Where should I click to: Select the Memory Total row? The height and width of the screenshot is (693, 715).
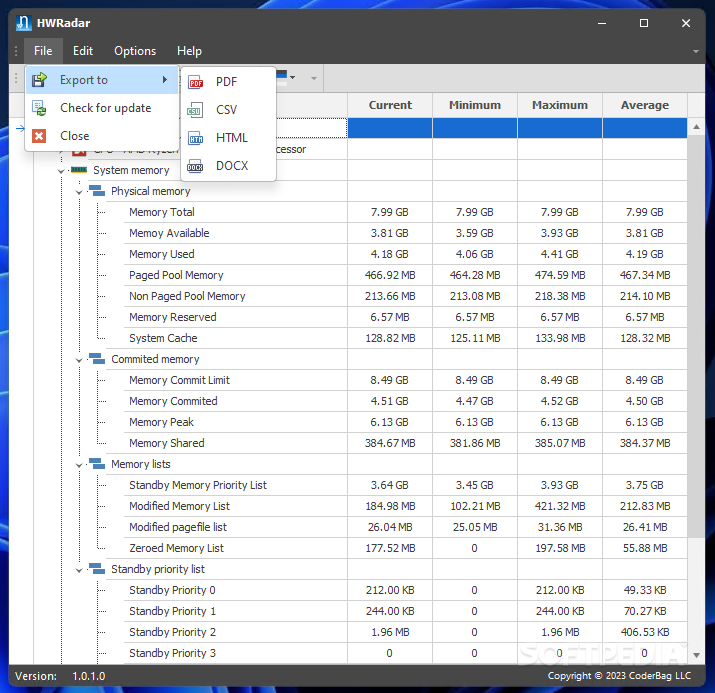pos(405,212)
